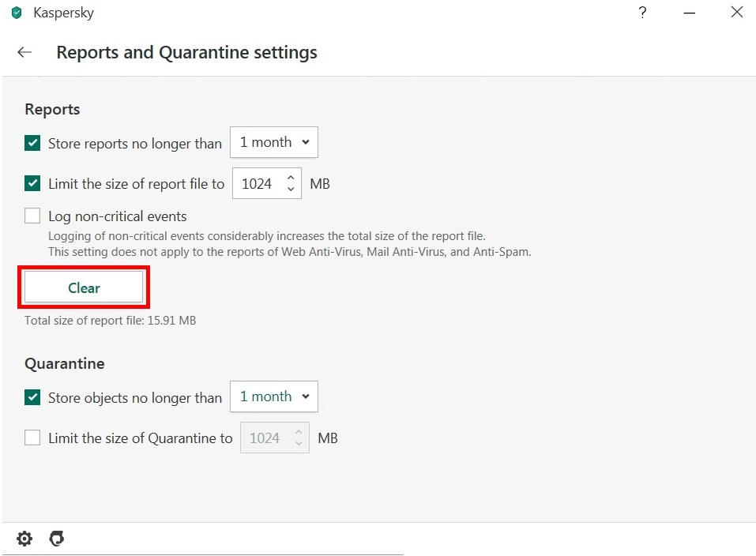Viewport: 756px width, 556px height.
Task: Decrease report file size with down arrow
Action: click(291, 190)
